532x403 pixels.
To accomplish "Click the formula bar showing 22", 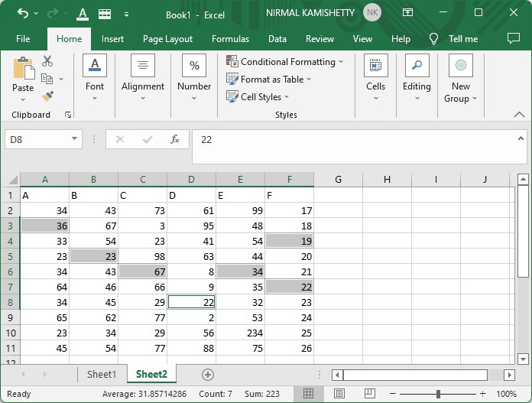I will click(x=353, y=146).
